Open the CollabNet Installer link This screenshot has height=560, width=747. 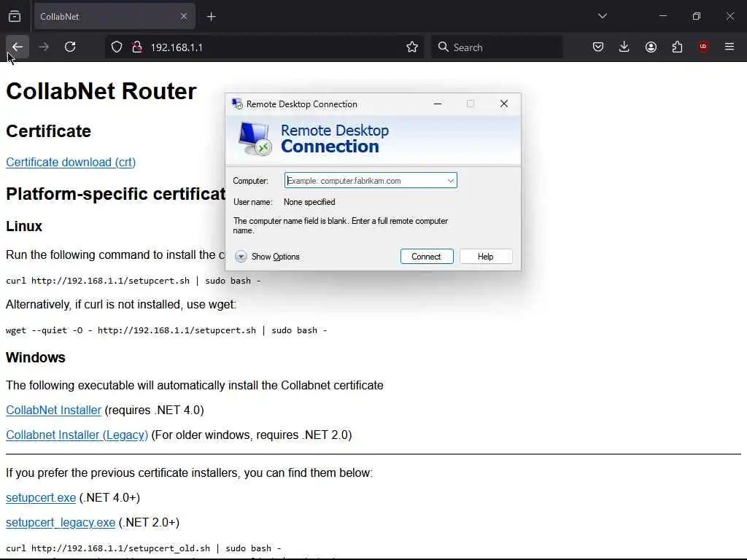pos(53,410)
